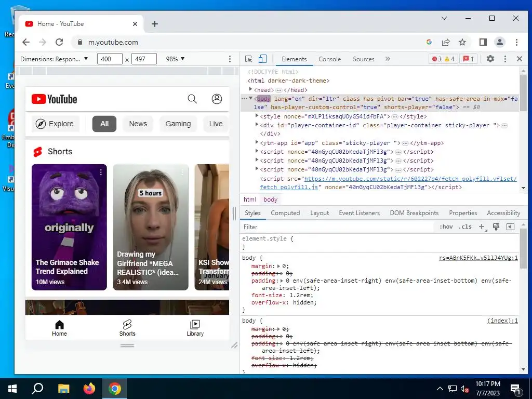Screen dimensions: 532x399
Task: Open options menu on Grimace Shake short
Action: pos(101,172)
